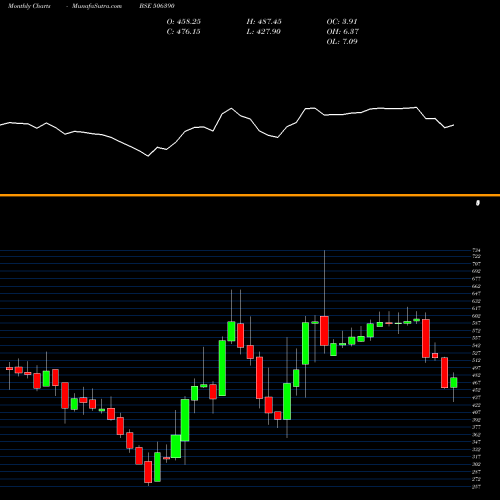The height and width of the screenshot is (500, 500).
Task: Click the 512 price axis label
Action: 476,360
